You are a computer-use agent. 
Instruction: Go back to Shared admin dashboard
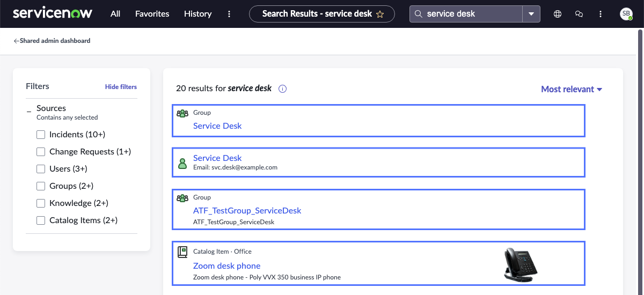52,41
